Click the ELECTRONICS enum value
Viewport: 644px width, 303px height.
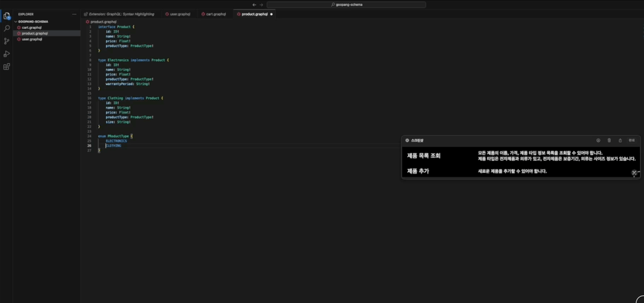click(x=116, y=141)
